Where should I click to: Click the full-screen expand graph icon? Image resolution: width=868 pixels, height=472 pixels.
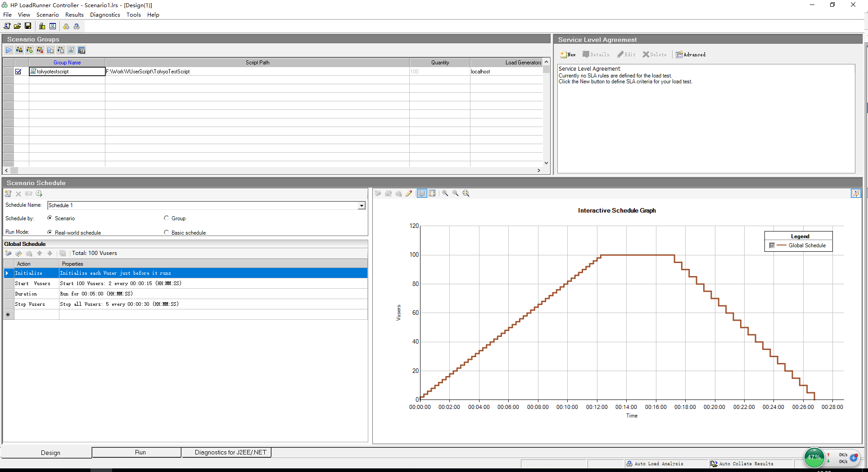click(x=432, y=193)
